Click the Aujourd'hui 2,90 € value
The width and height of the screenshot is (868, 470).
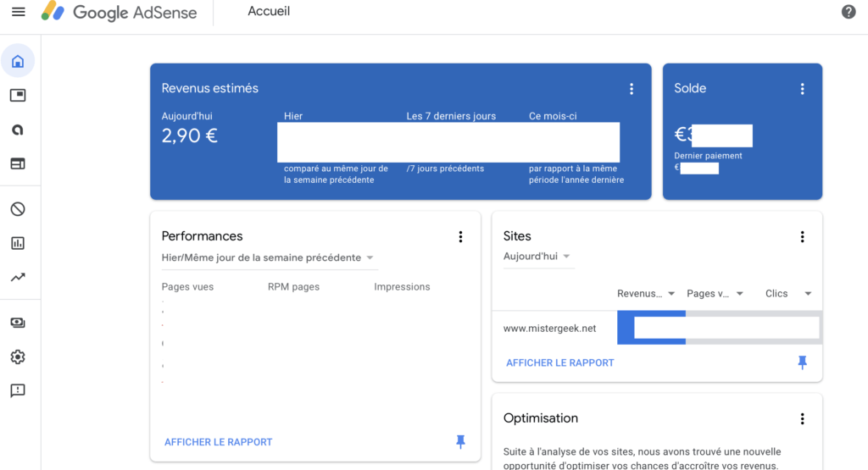coord(189,135)
